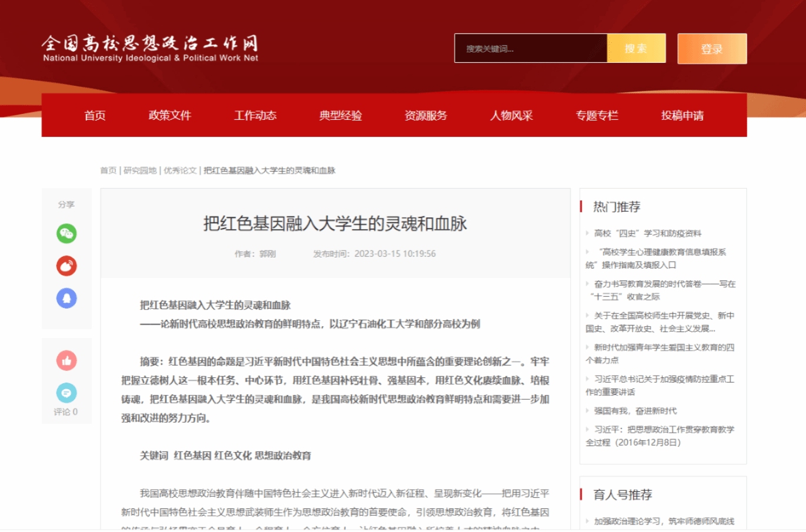Open comments via the comment bubble icon
The height and width of the screenshot is (532, 806).
click(66, 393)
